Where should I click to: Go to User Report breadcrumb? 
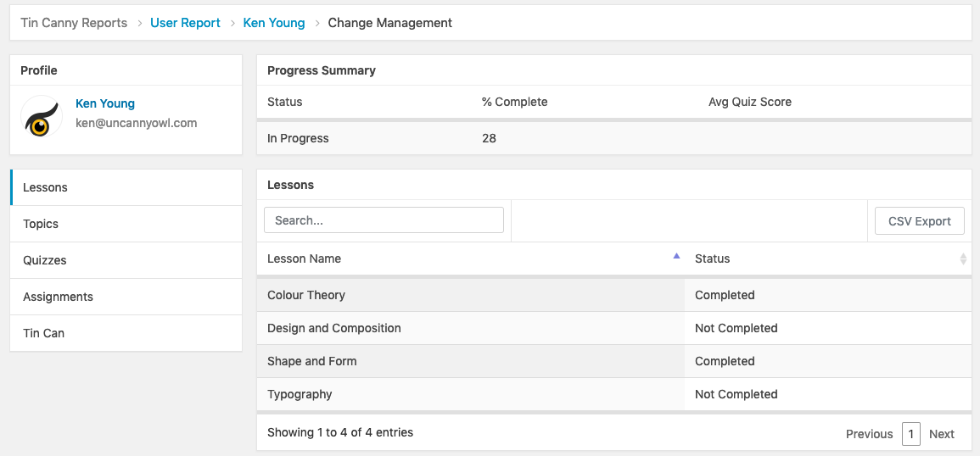[x=185, y=23]
